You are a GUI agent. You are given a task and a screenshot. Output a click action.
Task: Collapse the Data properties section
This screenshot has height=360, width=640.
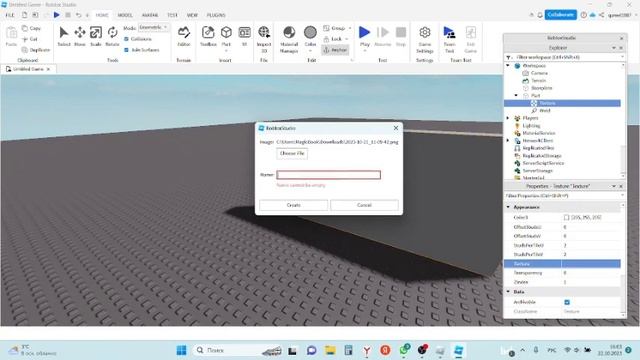click(x=508, y=291)
